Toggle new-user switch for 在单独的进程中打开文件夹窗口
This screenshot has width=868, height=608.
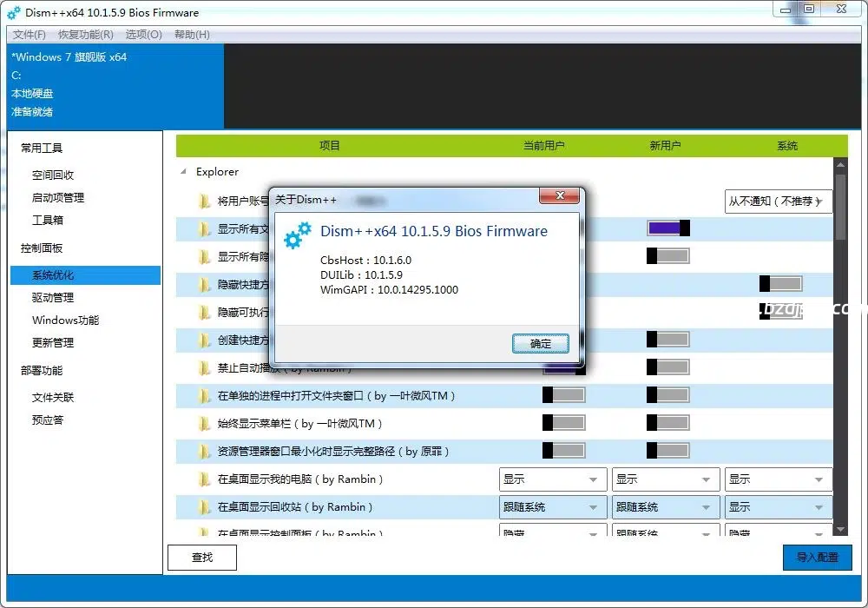point(668,395)
